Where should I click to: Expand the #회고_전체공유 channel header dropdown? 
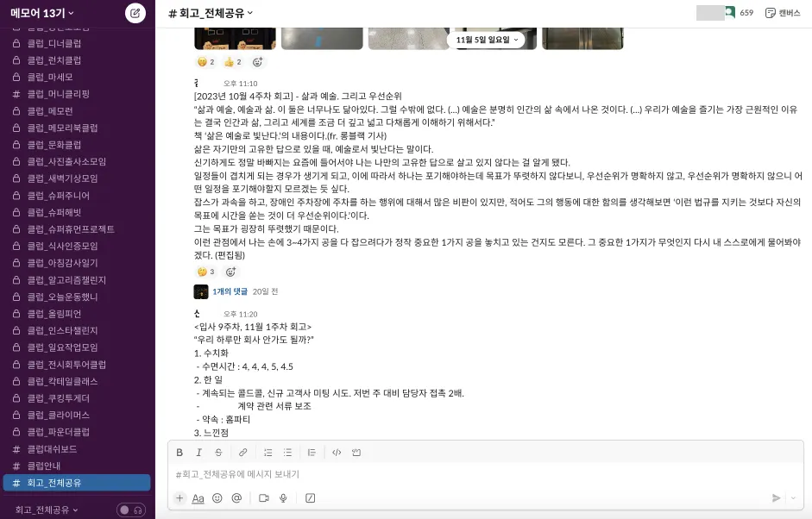pos(211,14)
